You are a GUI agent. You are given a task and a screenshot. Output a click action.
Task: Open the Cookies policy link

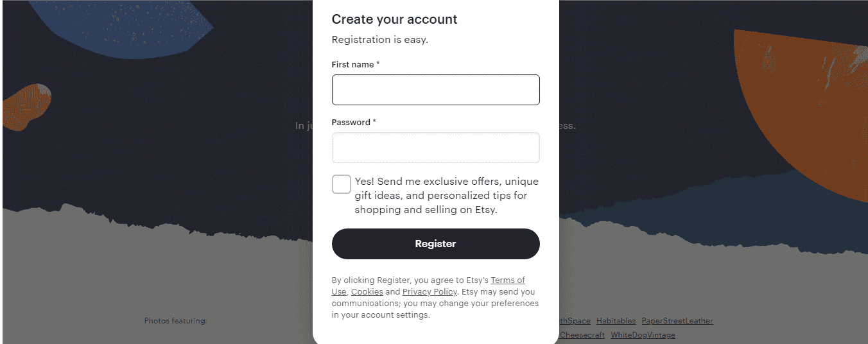click(x=367, y=292)
